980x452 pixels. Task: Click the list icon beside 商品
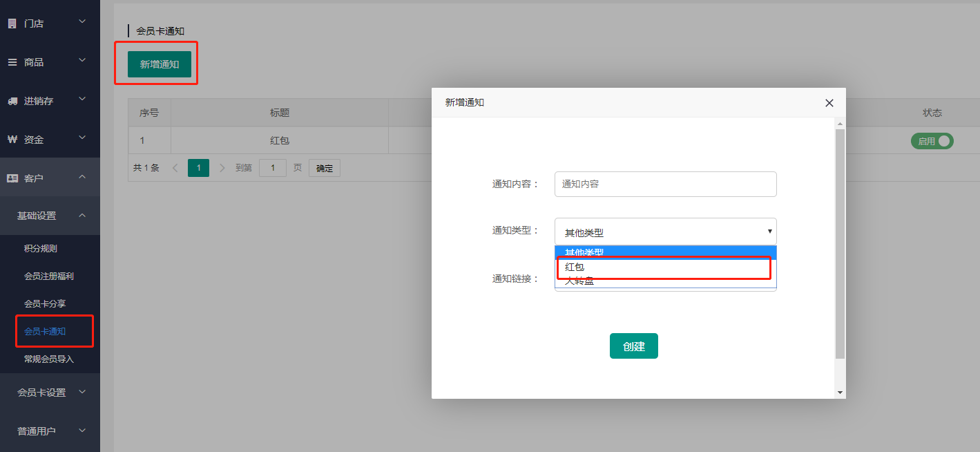[12, 62]
